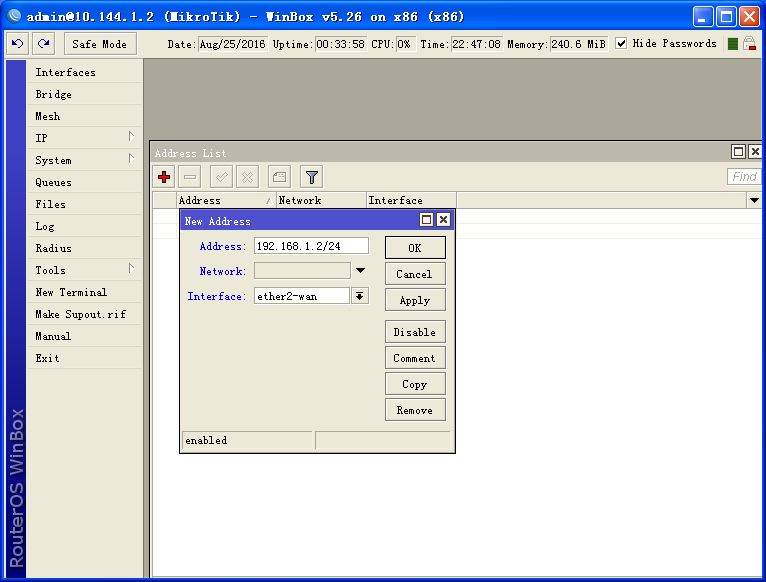The image size is (766, 582).
Task: Toggle Safe Mode
Action: [100, 44]
